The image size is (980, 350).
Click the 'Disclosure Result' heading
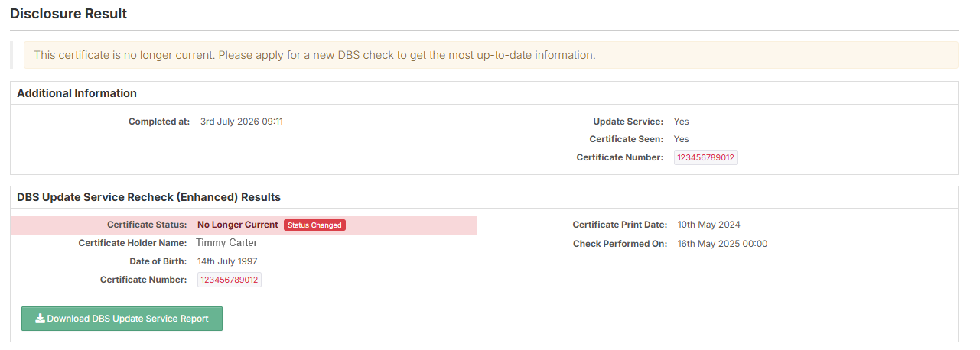coord(69,14)
